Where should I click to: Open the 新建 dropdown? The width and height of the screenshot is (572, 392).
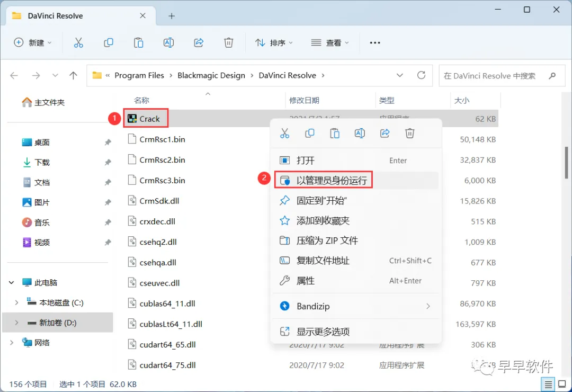[x=33, y=43]
